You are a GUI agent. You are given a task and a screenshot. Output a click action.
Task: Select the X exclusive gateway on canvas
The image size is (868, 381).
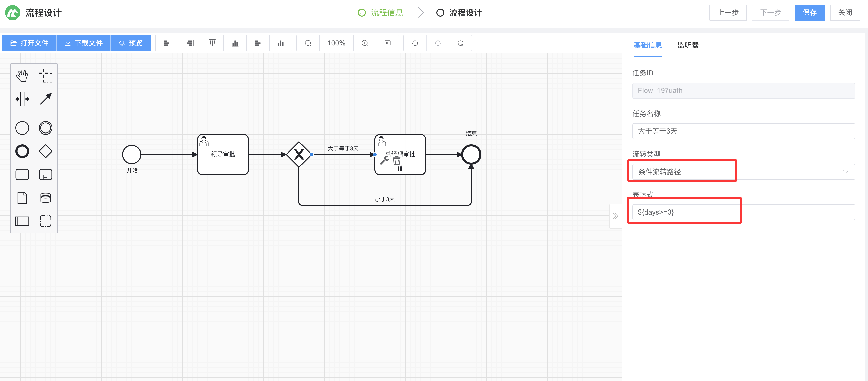298,155
